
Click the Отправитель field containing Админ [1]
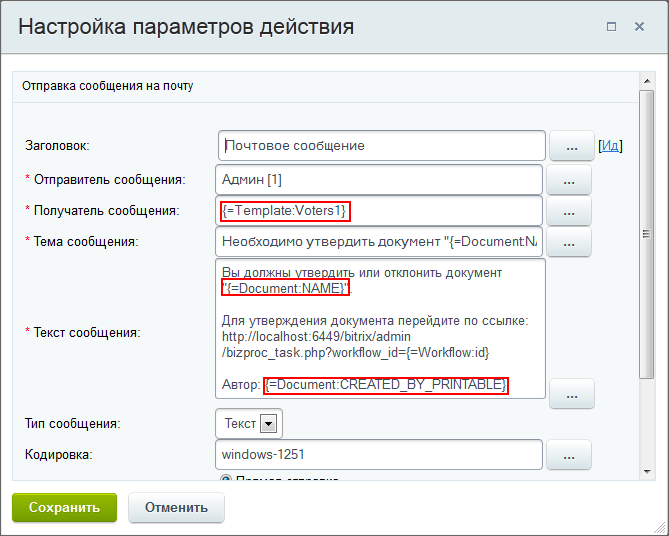pos(378,180)
